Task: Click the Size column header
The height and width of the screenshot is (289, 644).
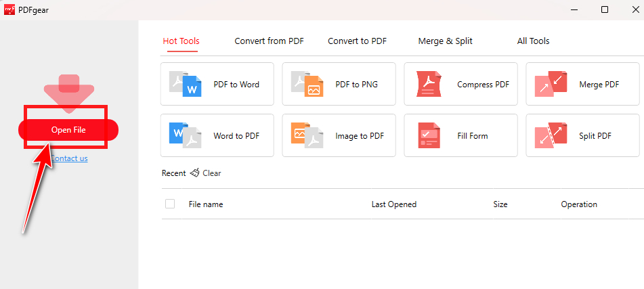Action: (x=500, y=204)
